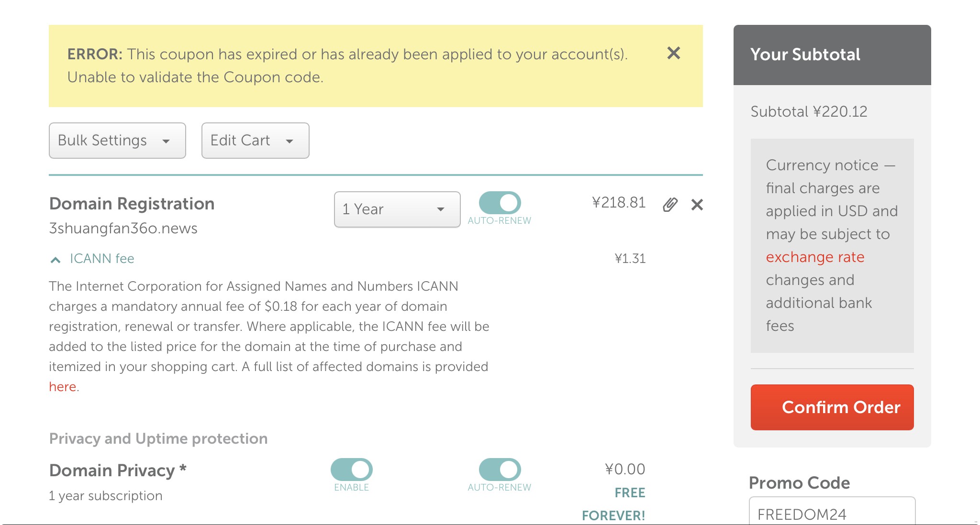Click the ICANN fee label

[102, 259]
